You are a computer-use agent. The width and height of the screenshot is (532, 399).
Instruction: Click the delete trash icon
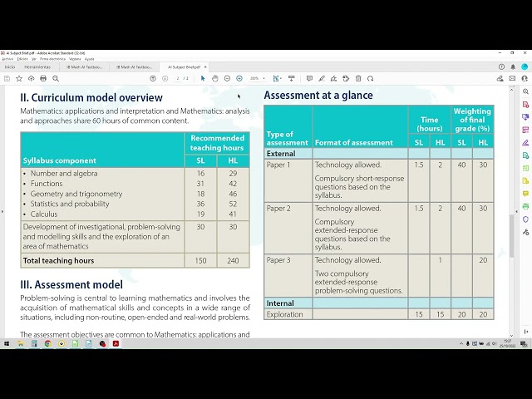pos(358,79)
